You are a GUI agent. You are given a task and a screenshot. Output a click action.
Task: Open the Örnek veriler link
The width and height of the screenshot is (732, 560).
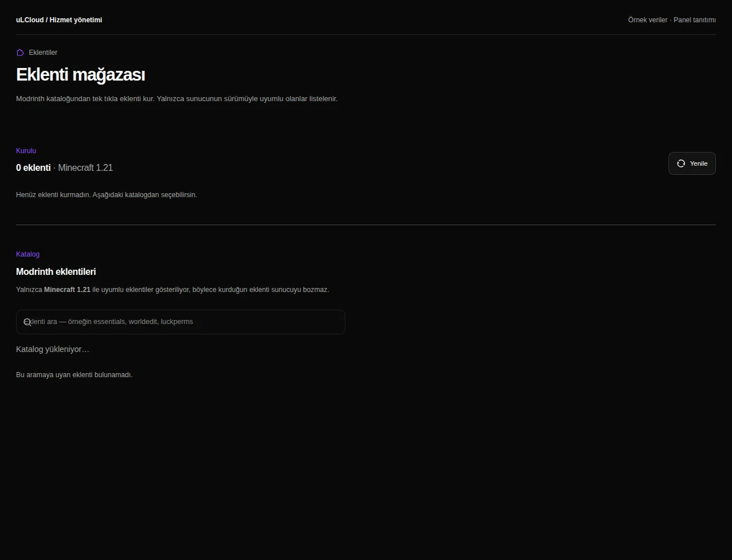[647, 20]
